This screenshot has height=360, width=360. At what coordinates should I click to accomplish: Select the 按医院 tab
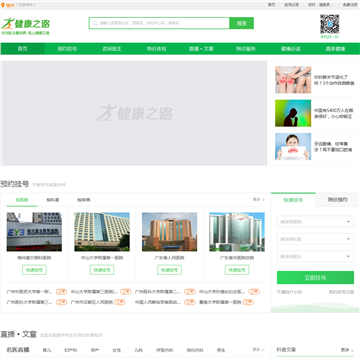pos(22,200)
